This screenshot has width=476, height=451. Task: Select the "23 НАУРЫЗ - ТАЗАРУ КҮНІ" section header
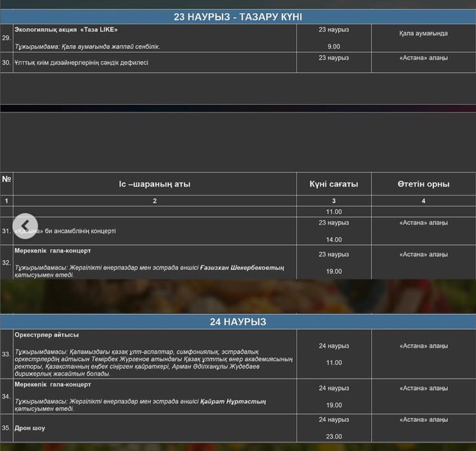pos(238,17)
